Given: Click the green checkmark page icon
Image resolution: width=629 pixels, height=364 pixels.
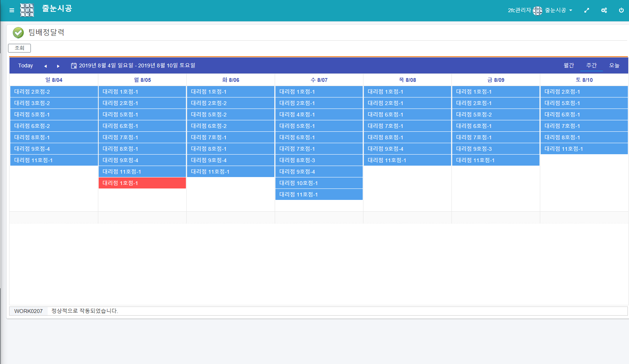Looking at the screenshot, I should [x=18, y=33].
